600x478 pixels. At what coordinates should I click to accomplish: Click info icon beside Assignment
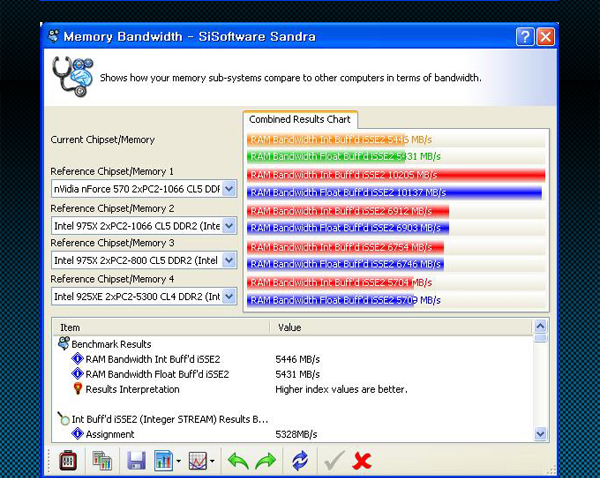pos(77,434)
